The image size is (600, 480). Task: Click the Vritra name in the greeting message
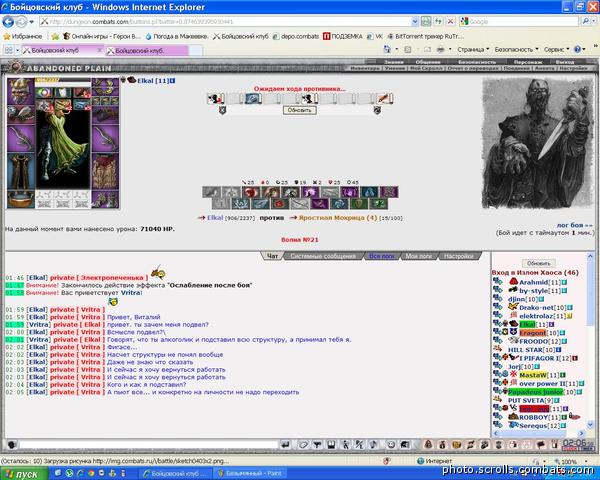coord(131,293)
